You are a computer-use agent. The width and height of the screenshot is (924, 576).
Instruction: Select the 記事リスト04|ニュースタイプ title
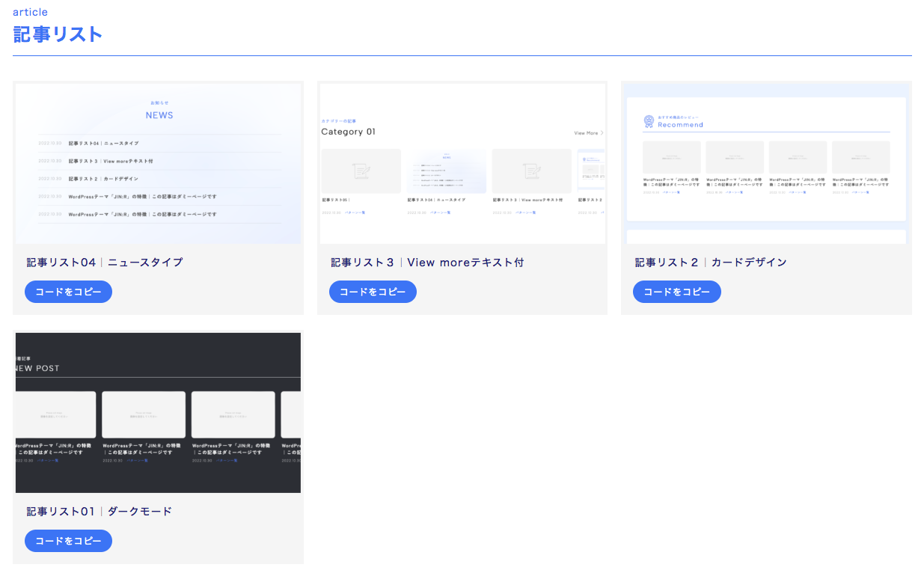105,263
